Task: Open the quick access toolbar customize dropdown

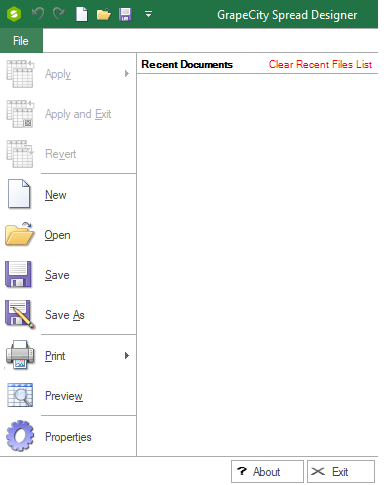Action: [x=148, y=14]
